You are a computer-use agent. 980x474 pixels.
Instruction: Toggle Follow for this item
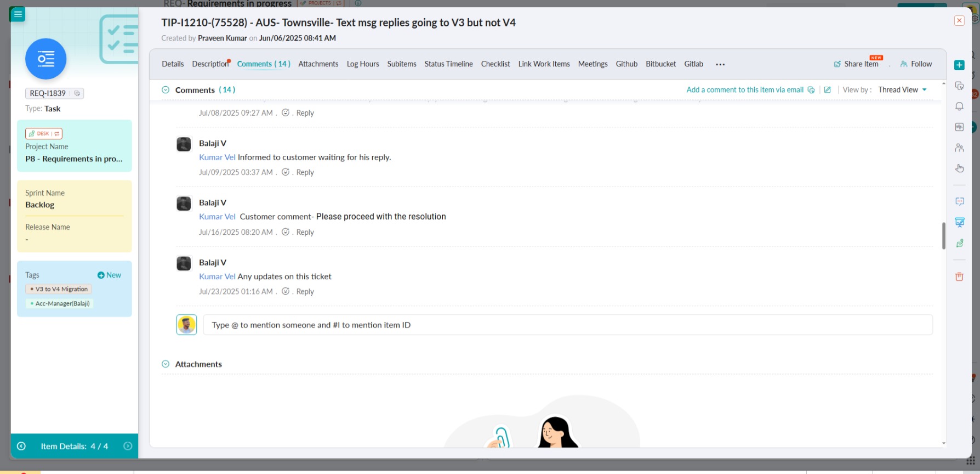click(916, 64)
